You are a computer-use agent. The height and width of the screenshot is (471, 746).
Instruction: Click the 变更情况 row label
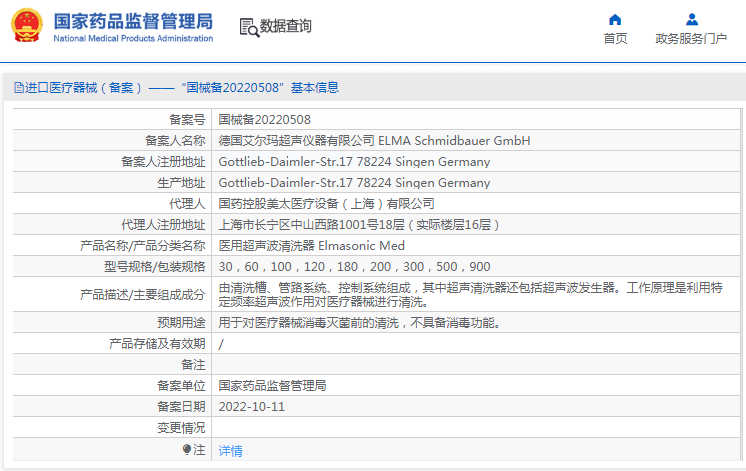pyautogui.click(x=181, y=427)
